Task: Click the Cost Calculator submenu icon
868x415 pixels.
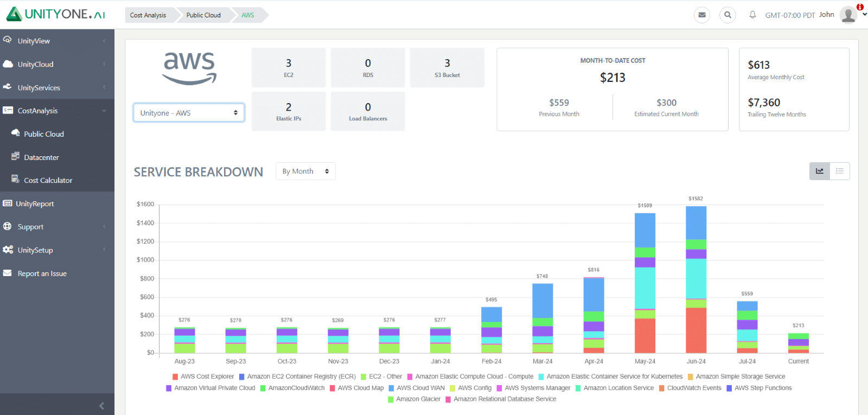Action: [16, 180]
